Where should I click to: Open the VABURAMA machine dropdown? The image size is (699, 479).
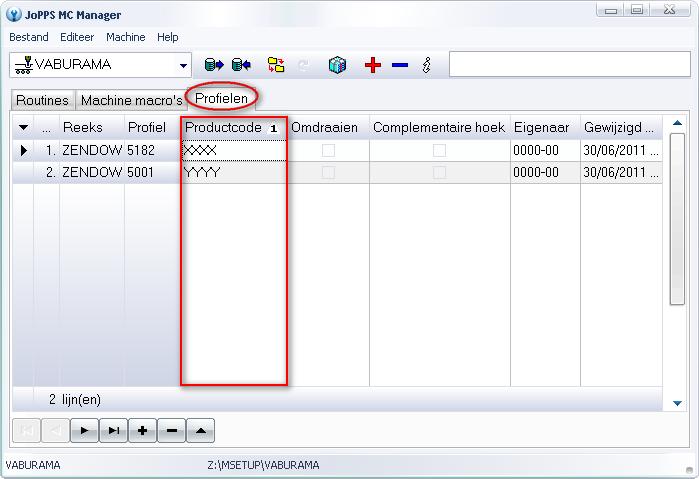(183, 66)
